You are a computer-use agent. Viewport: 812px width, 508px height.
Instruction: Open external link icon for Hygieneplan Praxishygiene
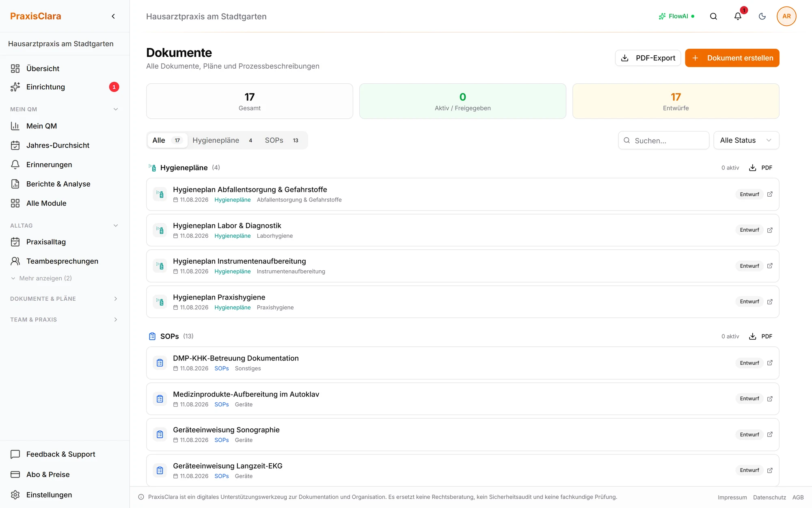(x=770, y=302)
